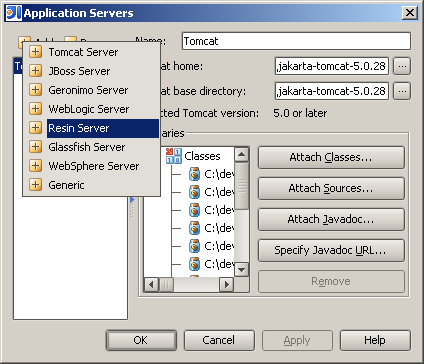Viewport: 424px width, 364px height.
Task: Click the libraries list scroll up arrow
Action: coord(242,154)
